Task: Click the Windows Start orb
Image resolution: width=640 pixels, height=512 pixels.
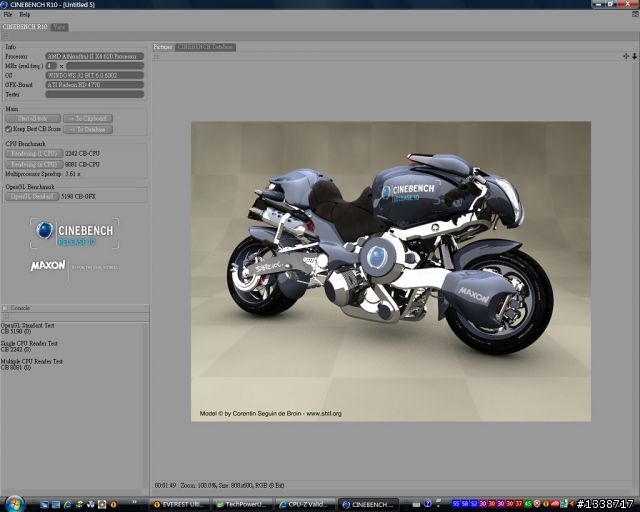Action: 16,503
